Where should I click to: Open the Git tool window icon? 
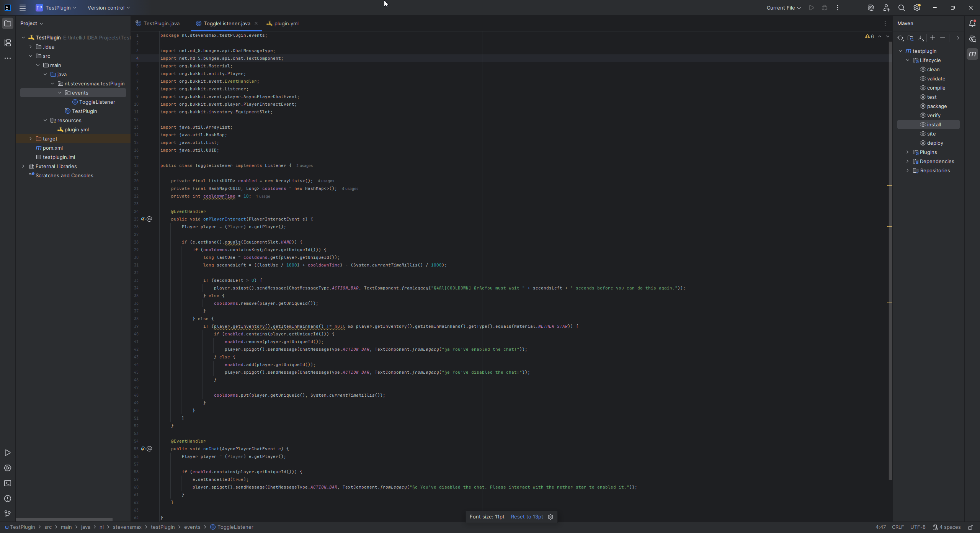pos(8,514)
